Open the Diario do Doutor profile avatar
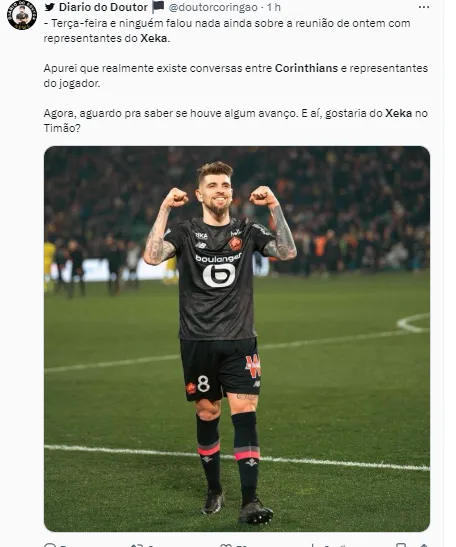This screenshot has width=456, height=547. [x=22, y=15]
